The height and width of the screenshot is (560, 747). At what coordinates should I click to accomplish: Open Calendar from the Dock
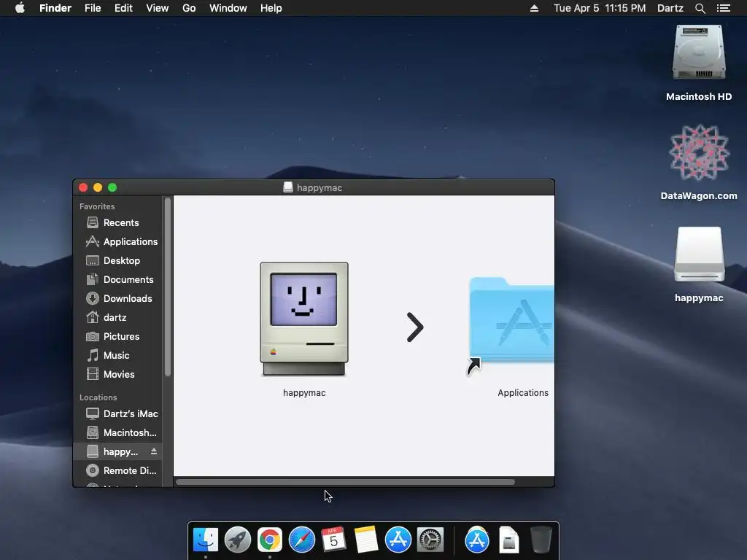(333, 540)
